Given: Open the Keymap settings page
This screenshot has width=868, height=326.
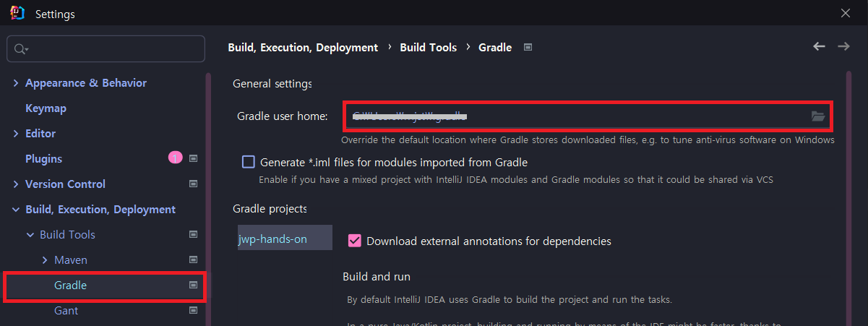Looking at the screenshot, I should pos(46,108).
